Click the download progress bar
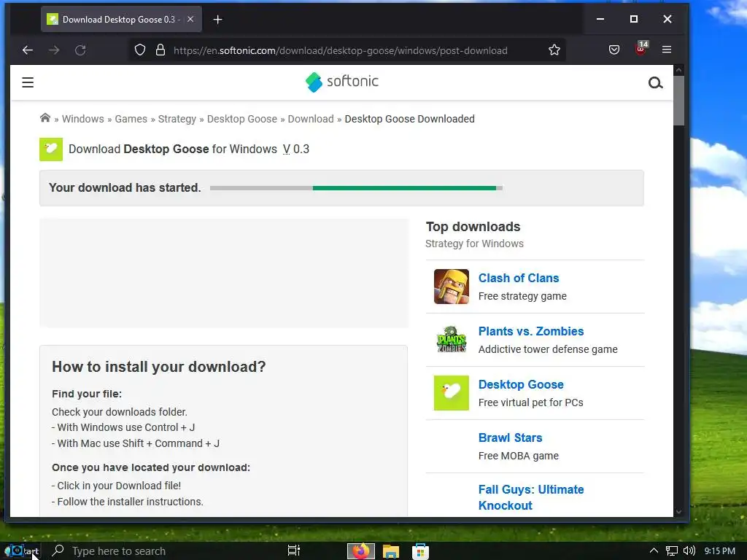Viewport: 747px width, 560px height. pos(356,188)
